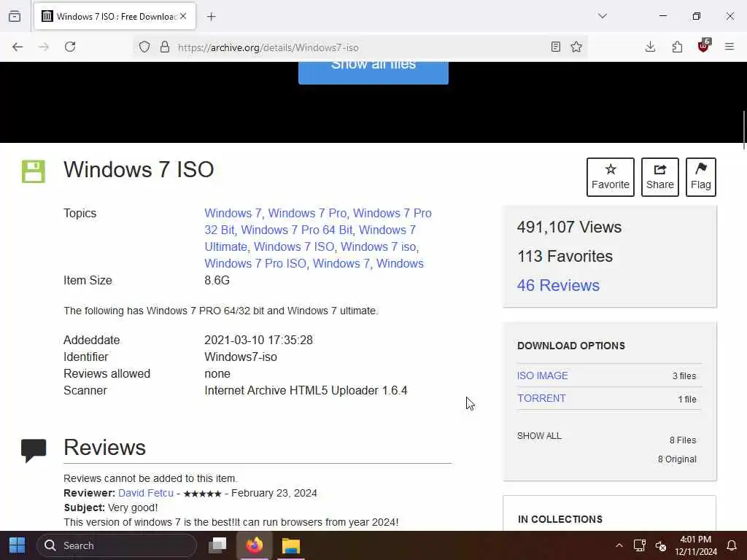Share this Windows 7 ISO item

click(x=659, y=177)
